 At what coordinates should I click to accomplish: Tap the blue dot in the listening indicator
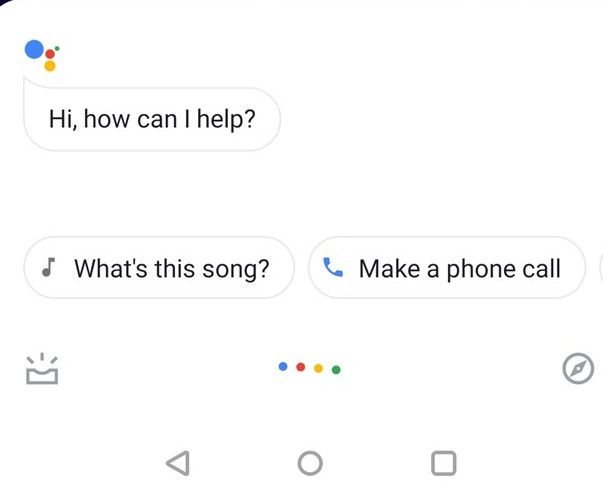coord(283,366)
